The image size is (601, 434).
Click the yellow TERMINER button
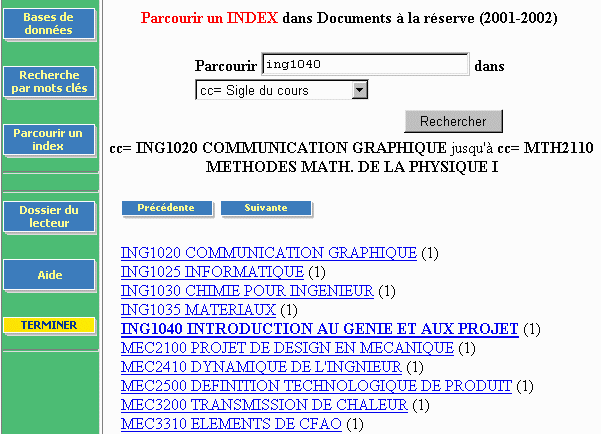(x=49, y=325)
